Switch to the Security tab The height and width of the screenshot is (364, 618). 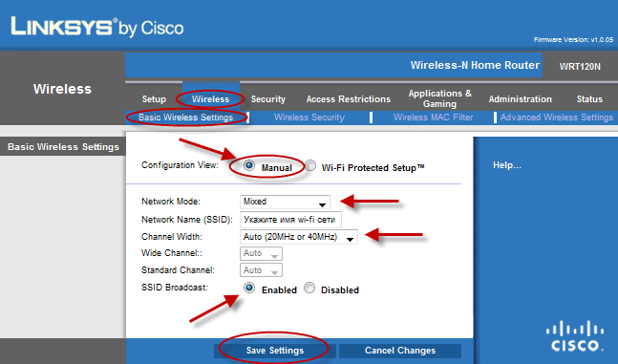tap(268, 99)
